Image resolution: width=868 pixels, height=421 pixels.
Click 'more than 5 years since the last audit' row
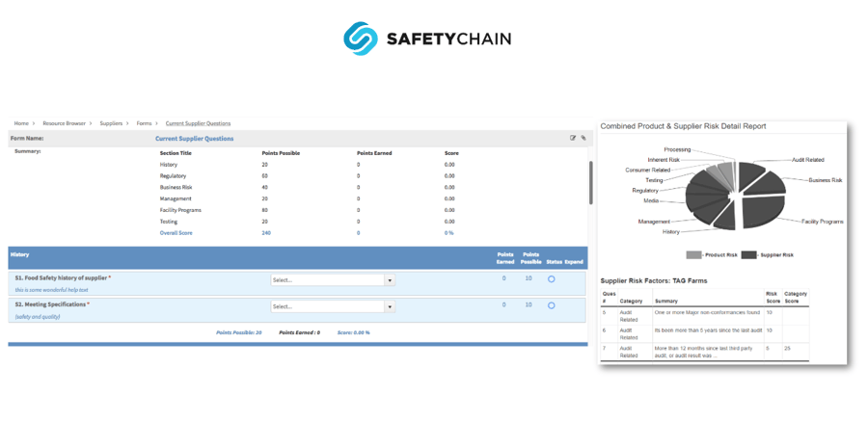(x=705, y=333)
